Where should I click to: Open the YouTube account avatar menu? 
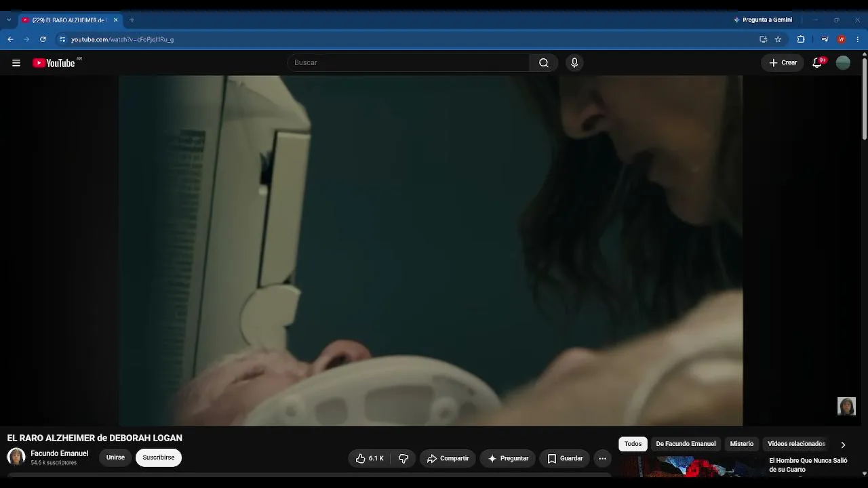coord(843,63)
